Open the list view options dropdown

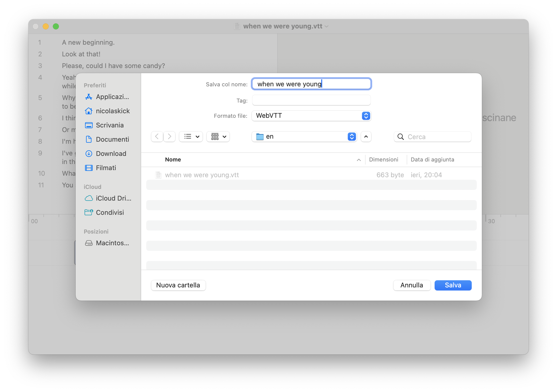[191, 137]
